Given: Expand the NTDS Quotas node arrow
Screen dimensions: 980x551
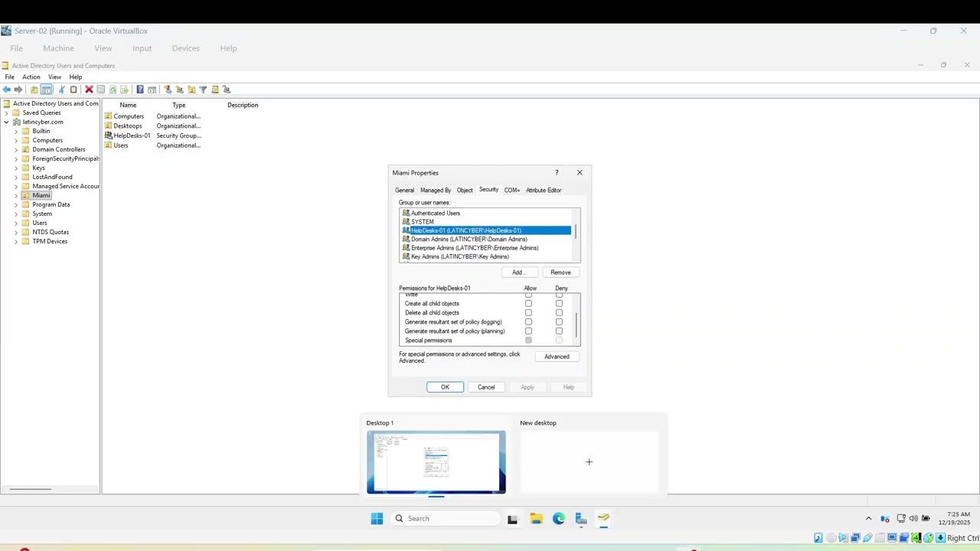Looking at the screenshot, I should (16, 232).
